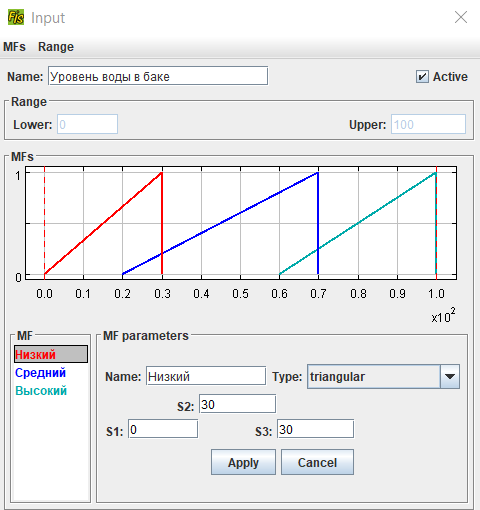Click the blue Средний line in the plot
This screenshot has height=510, width=480.
click(x=220, y=223)
